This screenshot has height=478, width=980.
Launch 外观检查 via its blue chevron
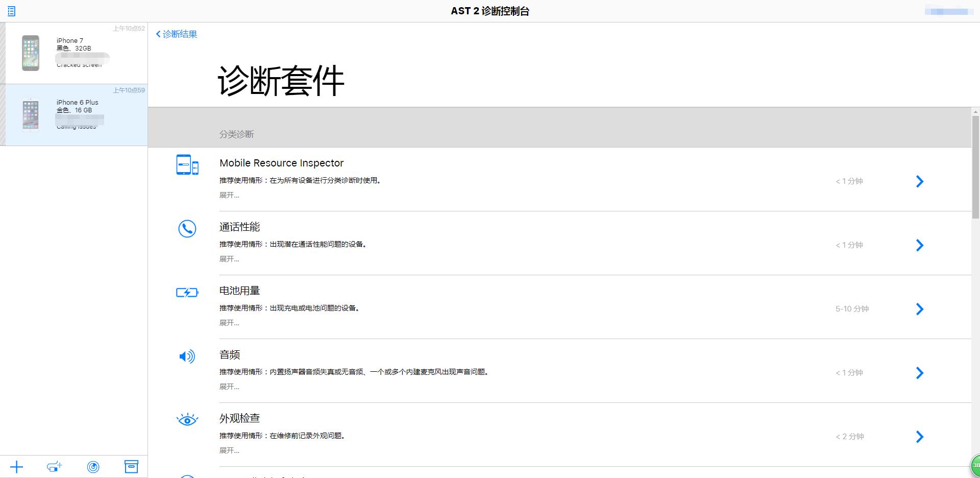920,437
